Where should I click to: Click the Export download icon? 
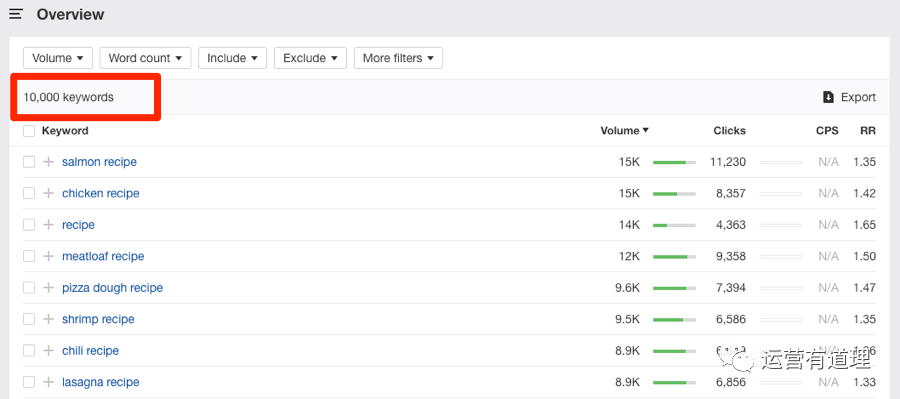(828, 97)
